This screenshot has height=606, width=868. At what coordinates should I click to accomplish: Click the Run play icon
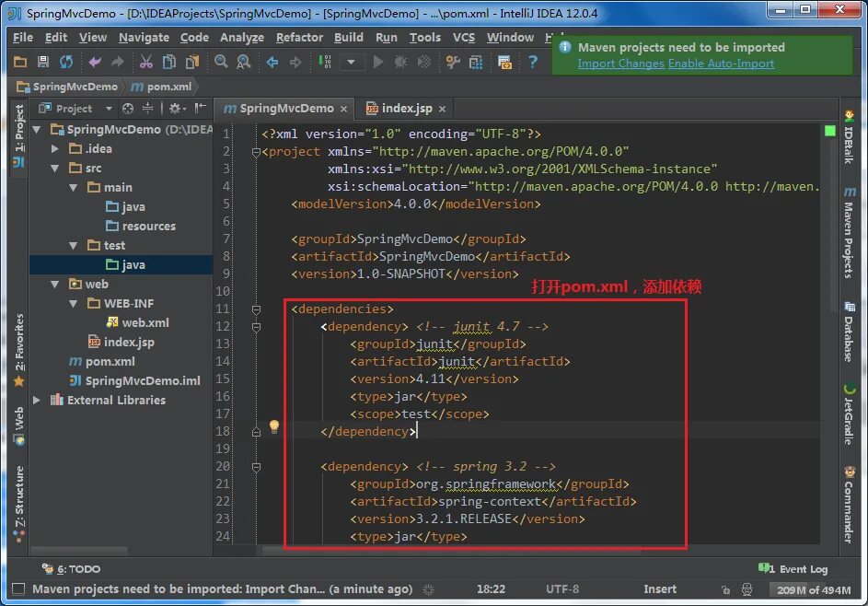point(378,62)
